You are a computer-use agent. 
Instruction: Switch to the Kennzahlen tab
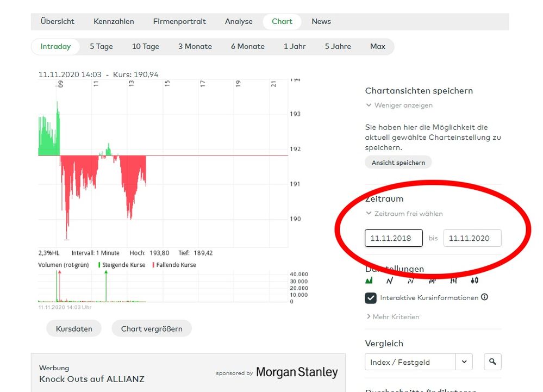pyautogui.click(x=114, y=22)
